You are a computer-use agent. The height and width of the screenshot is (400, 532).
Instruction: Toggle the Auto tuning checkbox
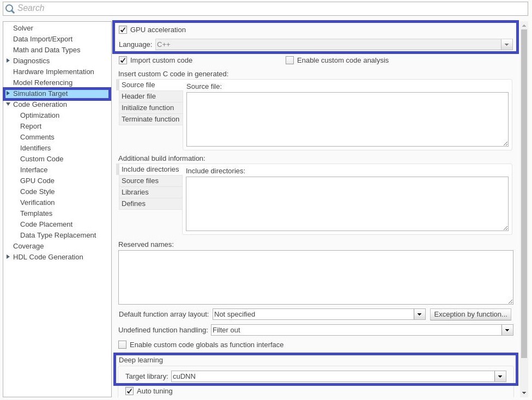click(x=129, y=391)
